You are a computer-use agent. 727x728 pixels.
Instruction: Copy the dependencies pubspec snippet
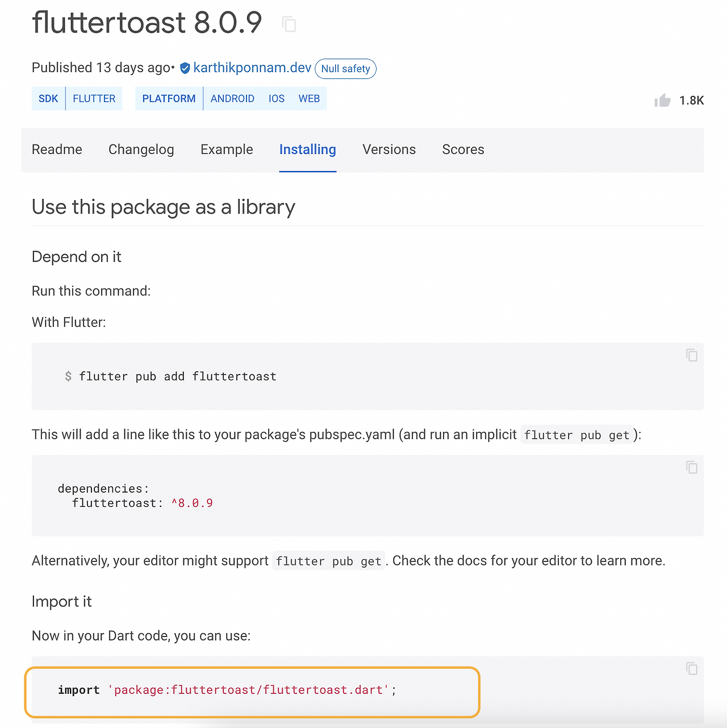coord(691,467)
